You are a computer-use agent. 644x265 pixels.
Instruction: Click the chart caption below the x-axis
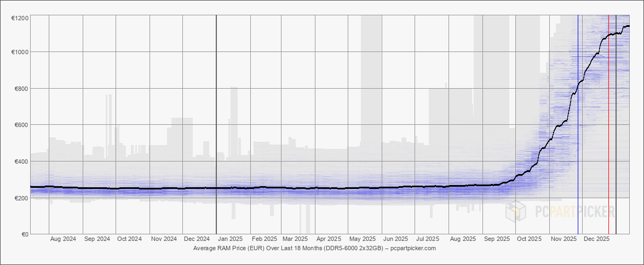coord(314,248)
